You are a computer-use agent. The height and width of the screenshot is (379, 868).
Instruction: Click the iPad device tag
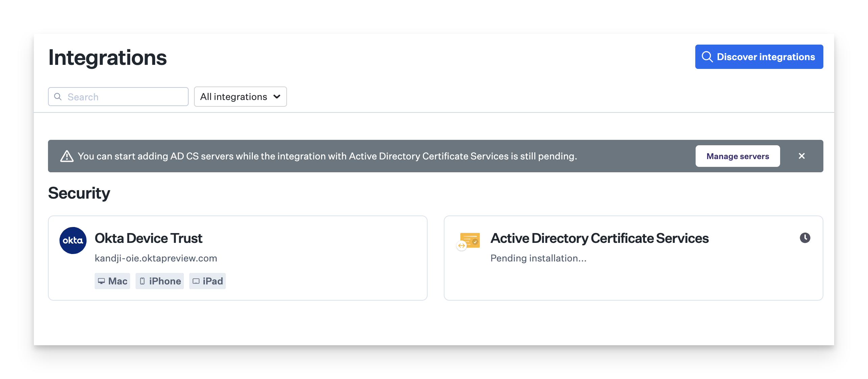coord(208,281)
